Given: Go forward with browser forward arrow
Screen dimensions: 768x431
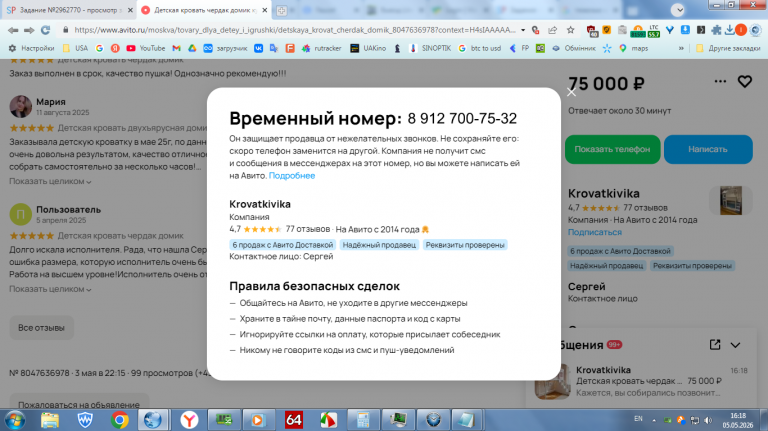Looking at the screenshot, I should [29, 30].
